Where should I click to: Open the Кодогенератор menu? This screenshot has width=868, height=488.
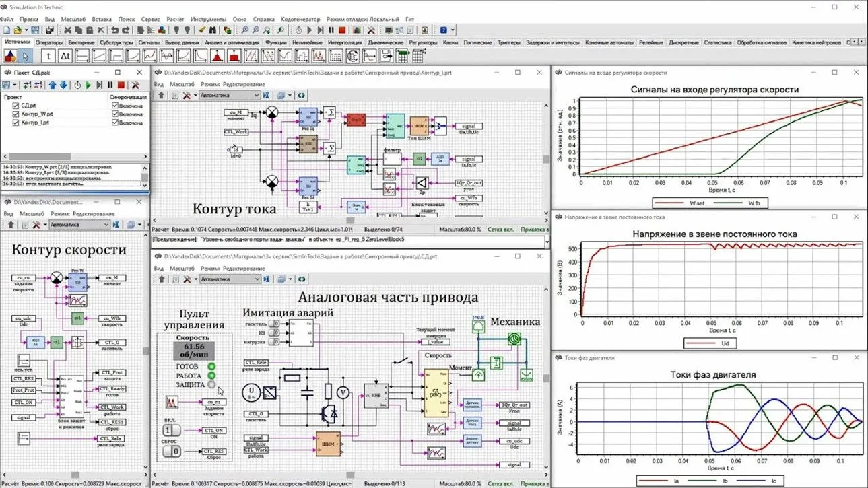tap(300, 19)
